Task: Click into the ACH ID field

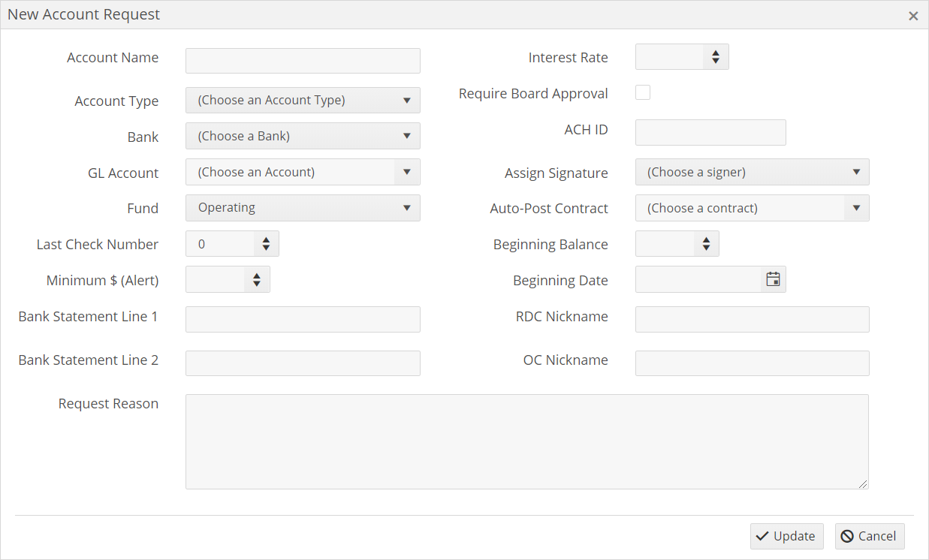Action: [x=710, y=133]
